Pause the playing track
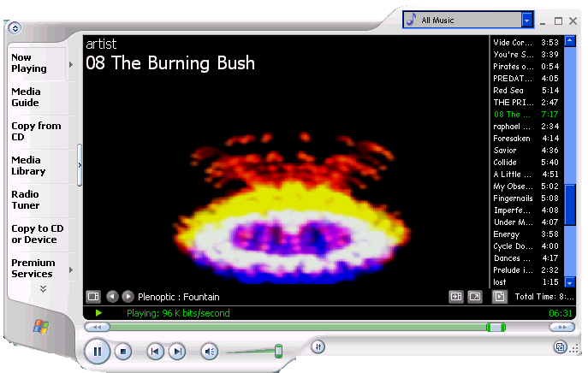This screenshot has width=588, height=373. pos(97,352)
